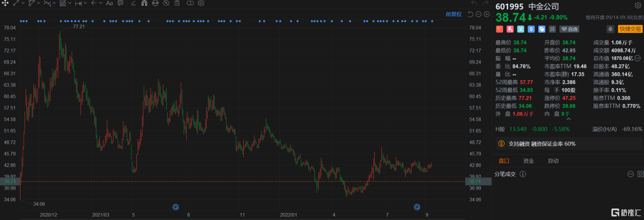Collapse the quote details with up chevron
The width and height of the screenshot is (644, 220).
click(x=568, y=119)
